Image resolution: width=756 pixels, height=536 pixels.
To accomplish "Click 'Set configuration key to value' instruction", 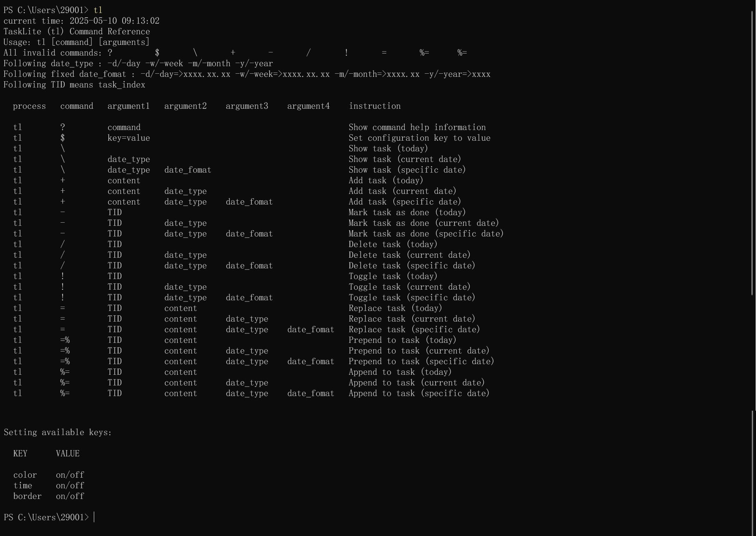I will click(419, 138).
